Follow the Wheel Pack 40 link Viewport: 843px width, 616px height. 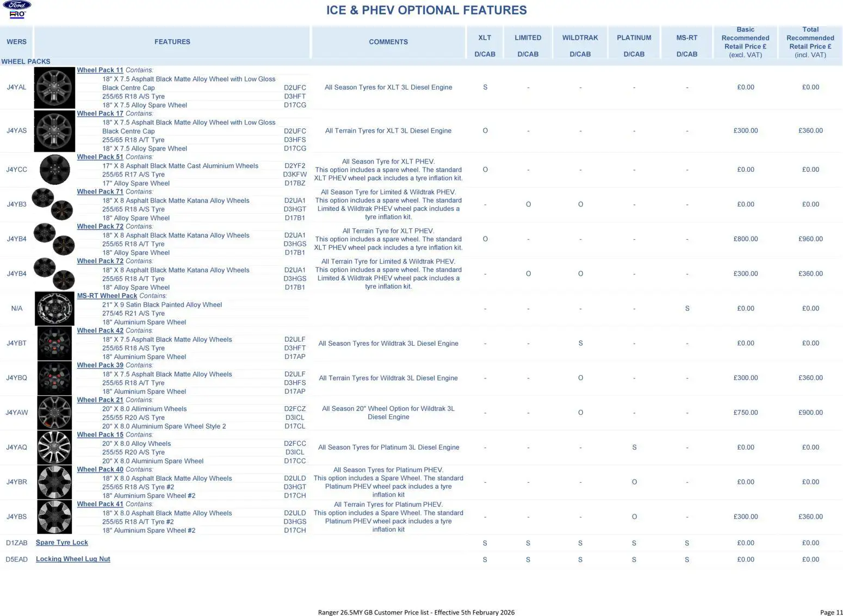click(100, 469)
